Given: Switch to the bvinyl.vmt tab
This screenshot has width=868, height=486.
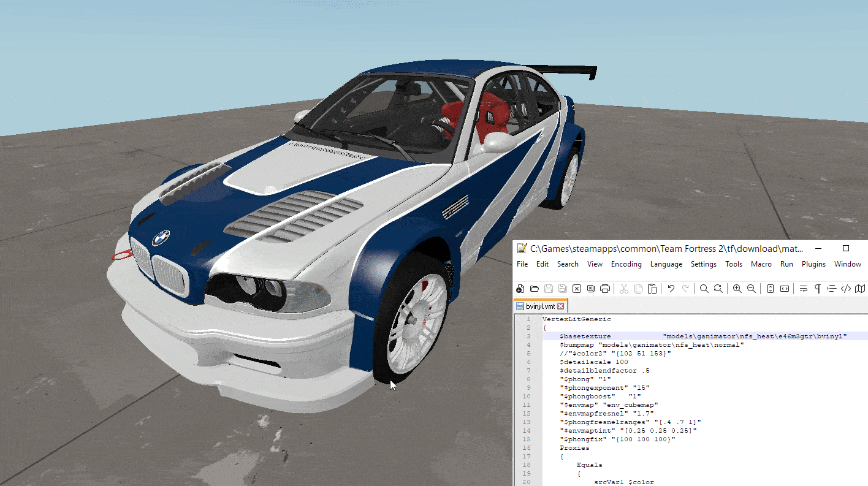Looking at the screenshot, I should pyautogui.click(x=541, y=306).
